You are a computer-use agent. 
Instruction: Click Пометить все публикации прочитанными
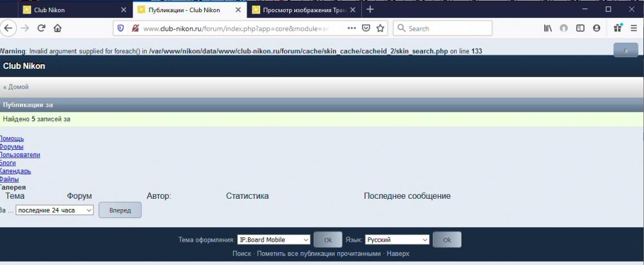[x=319, y=253]
